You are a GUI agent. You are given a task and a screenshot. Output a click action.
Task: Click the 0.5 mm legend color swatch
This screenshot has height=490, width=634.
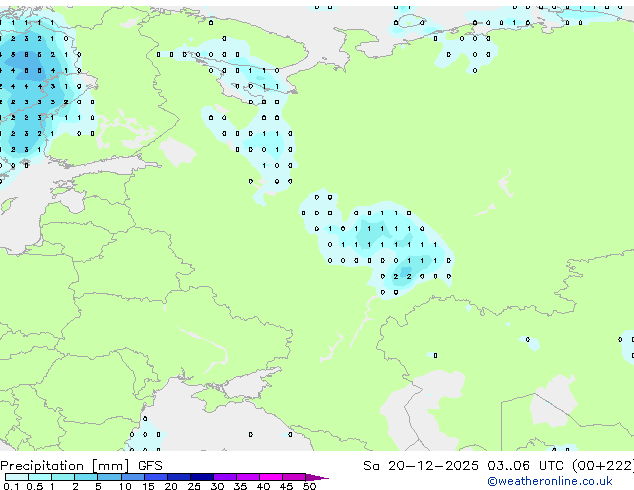coord(40,477)
